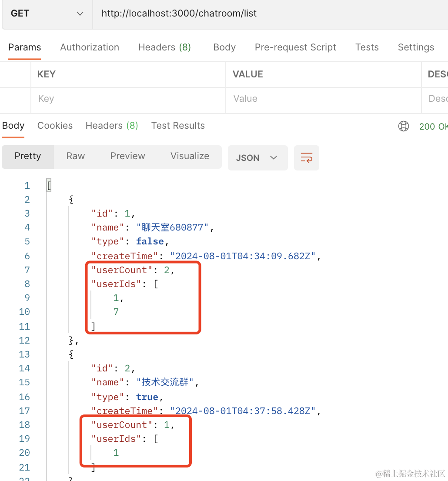
Task: Click the Key parameter input cell
Action: (x=128, y=99)
